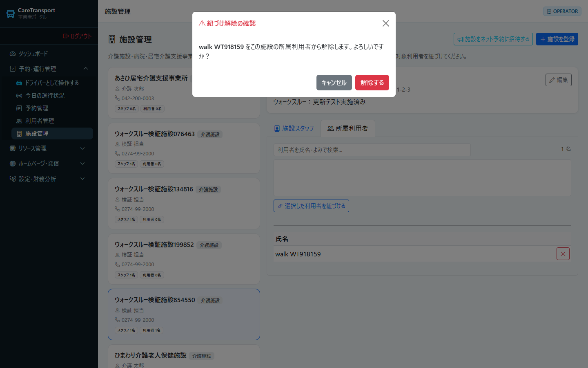Click the empty user selection list box

(422, 178)
